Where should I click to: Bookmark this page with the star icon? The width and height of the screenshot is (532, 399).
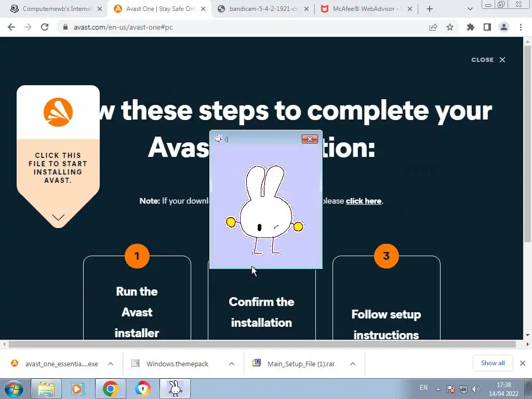coord(450,27)
